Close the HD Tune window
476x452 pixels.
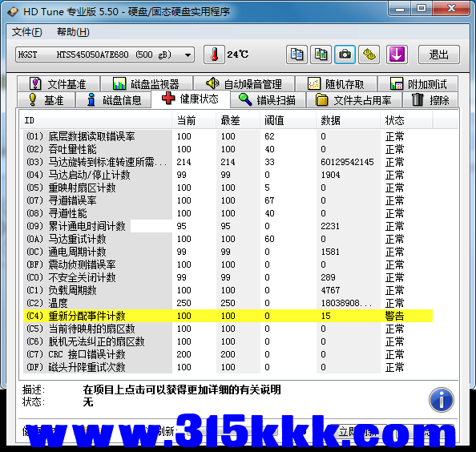pyautogui.click(x=451, y=9)
